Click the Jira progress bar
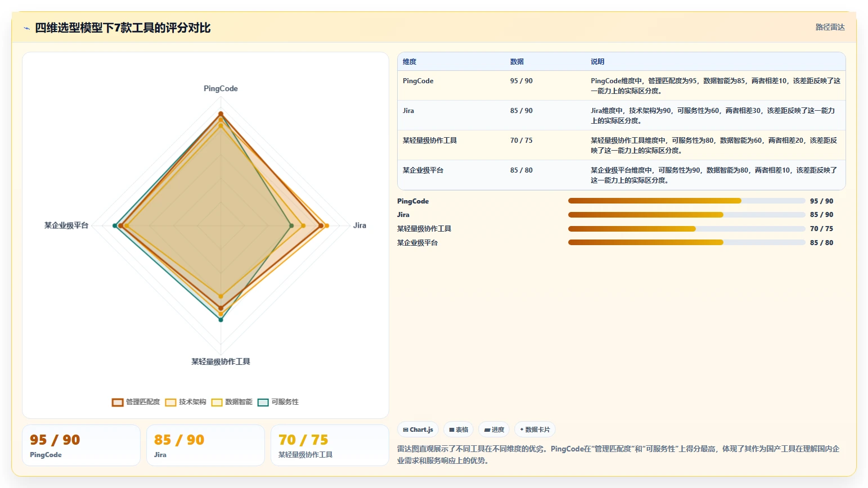 [687, 215]
